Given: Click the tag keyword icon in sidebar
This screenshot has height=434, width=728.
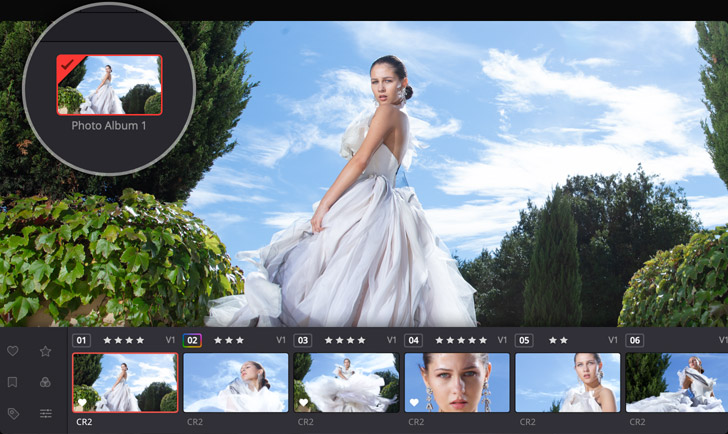Looking at the screenshot, I should pyautogui.click(x=13, y=413).
